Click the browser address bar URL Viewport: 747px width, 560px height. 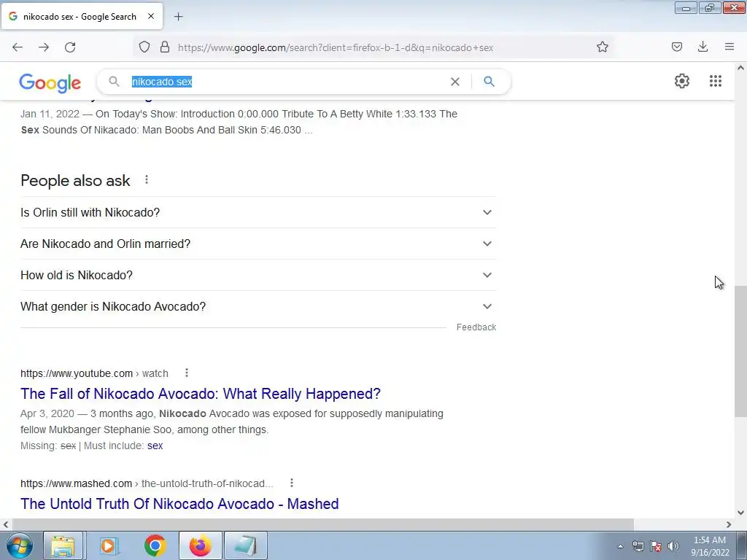(x=336, y=47)
